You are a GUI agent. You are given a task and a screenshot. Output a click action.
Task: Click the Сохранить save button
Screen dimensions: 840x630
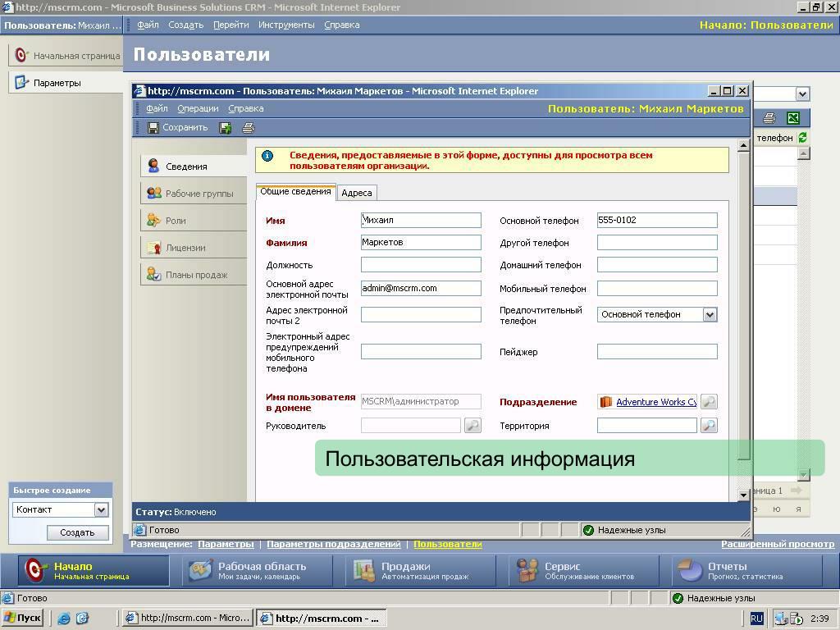pos(178,127)
